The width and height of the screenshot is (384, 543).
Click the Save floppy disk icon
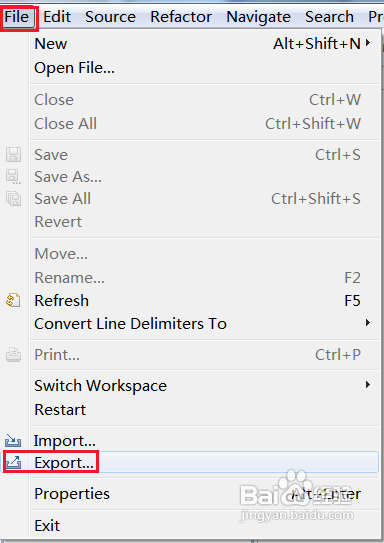(13, 154)
